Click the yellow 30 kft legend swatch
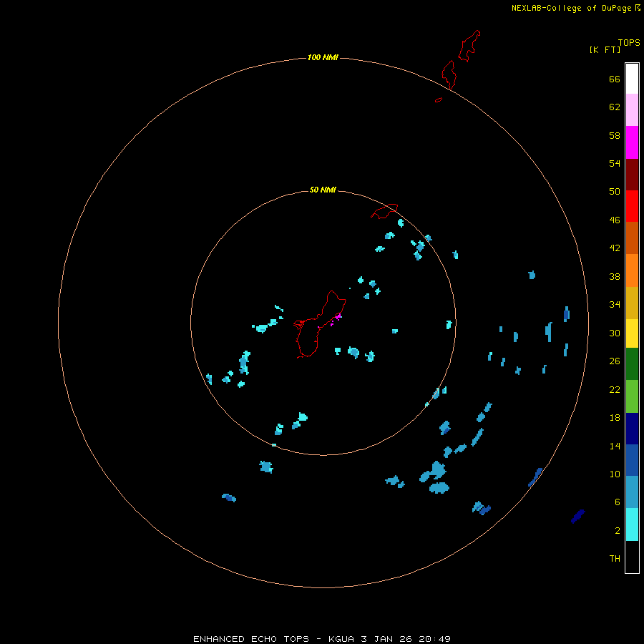 pyautogui.click(x=632, y=333)
